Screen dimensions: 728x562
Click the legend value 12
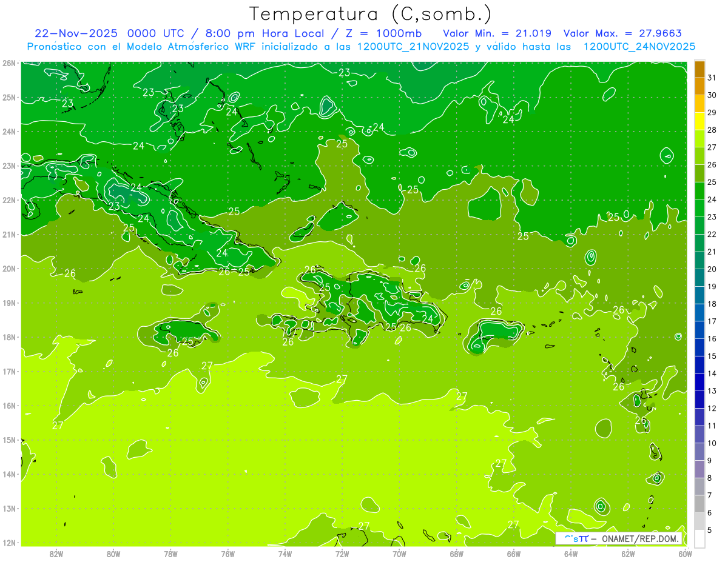(x=712, y=408)
